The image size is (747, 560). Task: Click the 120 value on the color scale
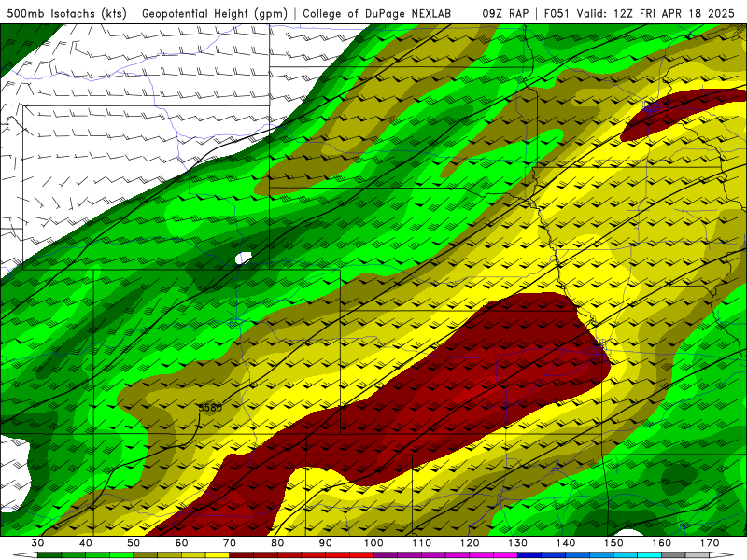coord(470,543)
